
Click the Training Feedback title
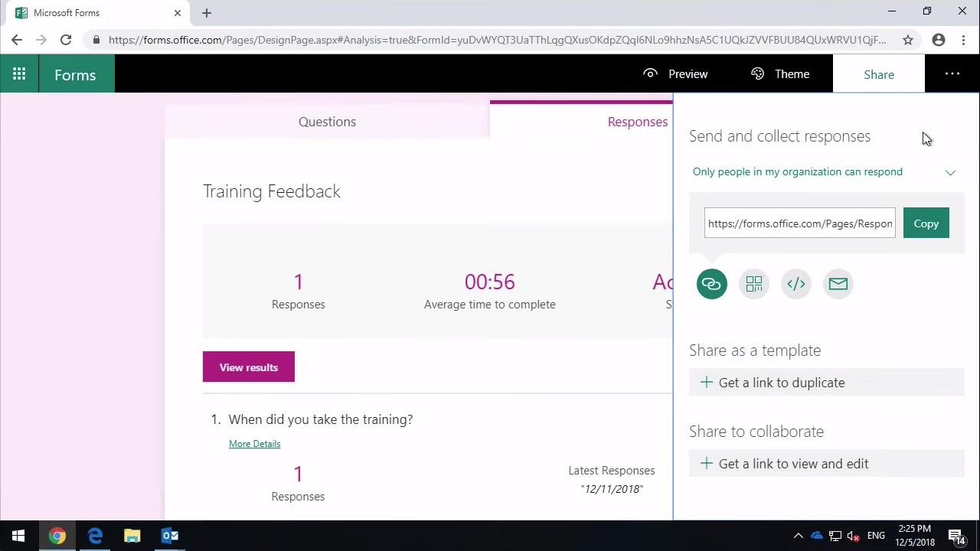point(272,191)
